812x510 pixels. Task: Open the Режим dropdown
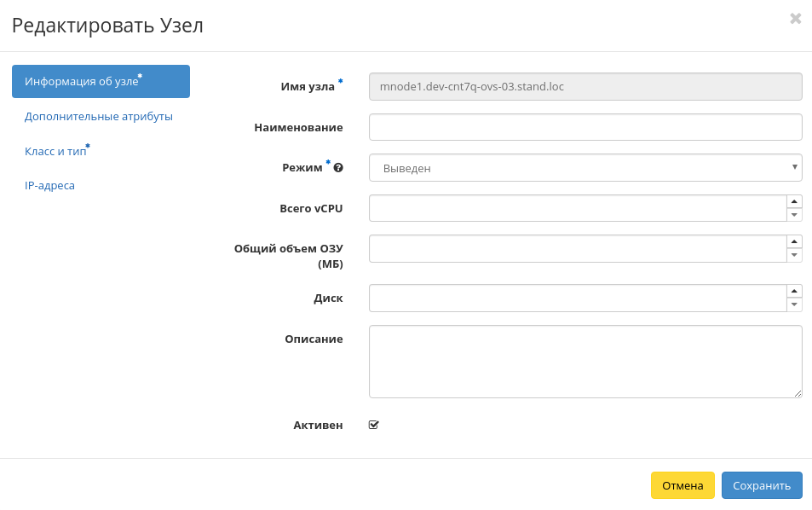[585, 168]
